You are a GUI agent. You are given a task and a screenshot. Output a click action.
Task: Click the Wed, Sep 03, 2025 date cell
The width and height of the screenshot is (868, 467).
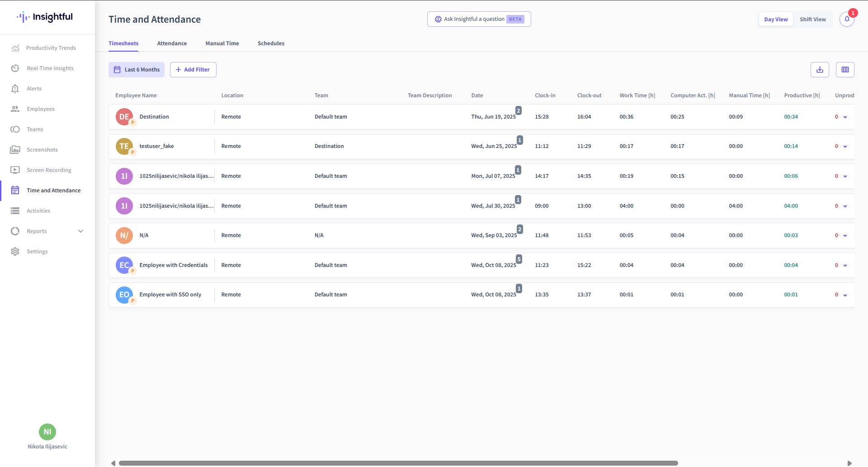coord(494,235)
